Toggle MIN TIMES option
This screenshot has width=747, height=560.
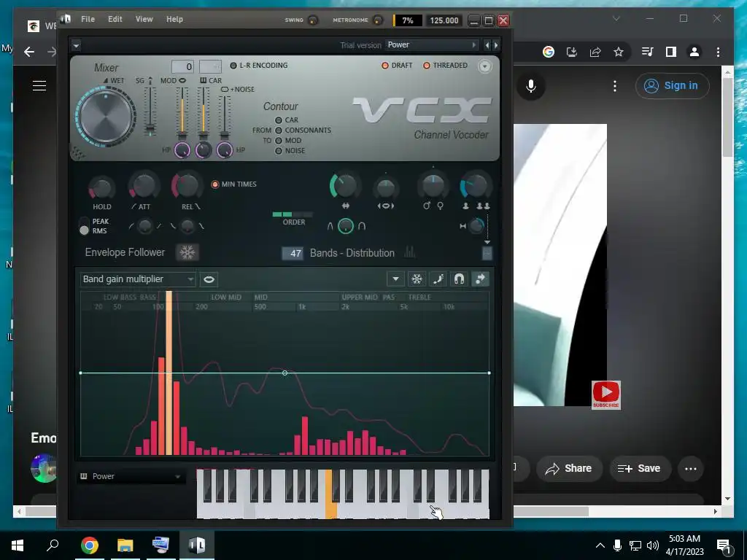215,184
